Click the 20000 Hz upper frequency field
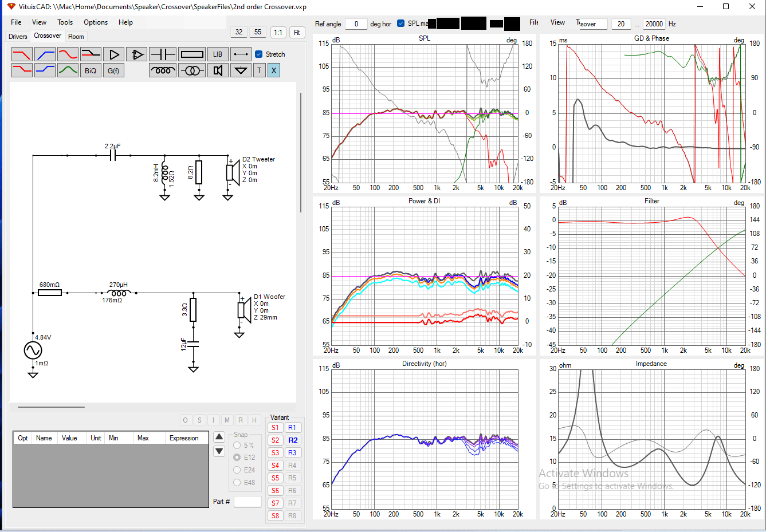The image size is (766, 532). tap(654, 24)
